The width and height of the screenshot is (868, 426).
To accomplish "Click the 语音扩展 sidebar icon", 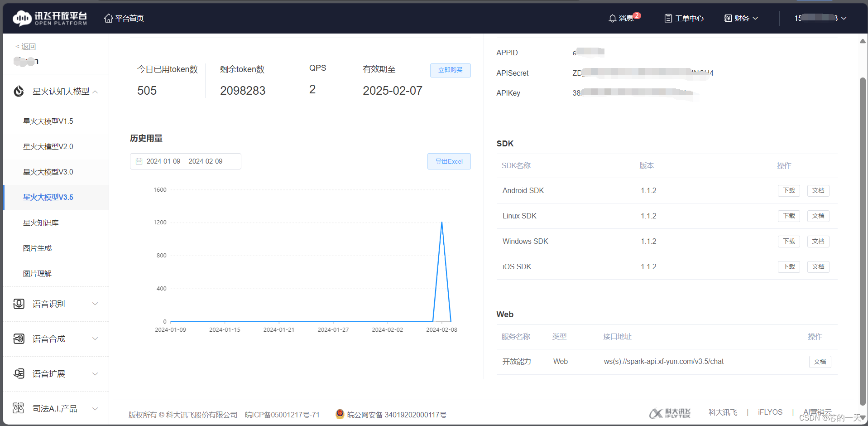I will (19, 373).
